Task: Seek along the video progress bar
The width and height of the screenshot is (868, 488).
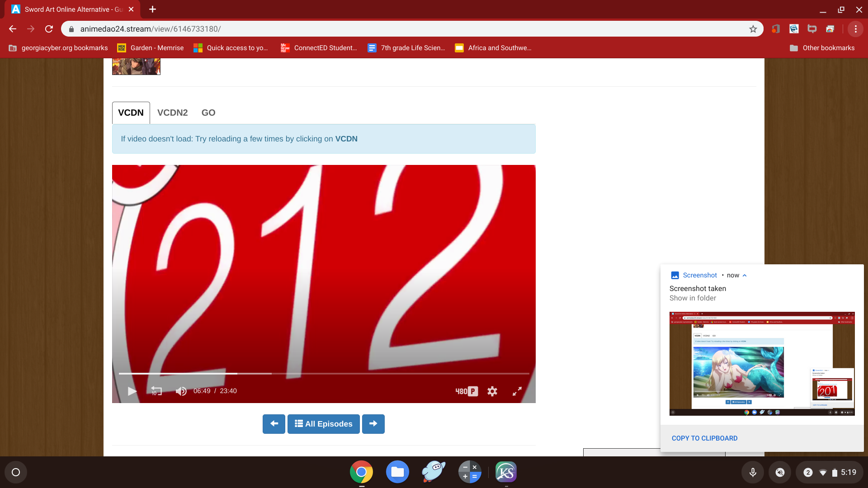Action: (x=324, y=374)
